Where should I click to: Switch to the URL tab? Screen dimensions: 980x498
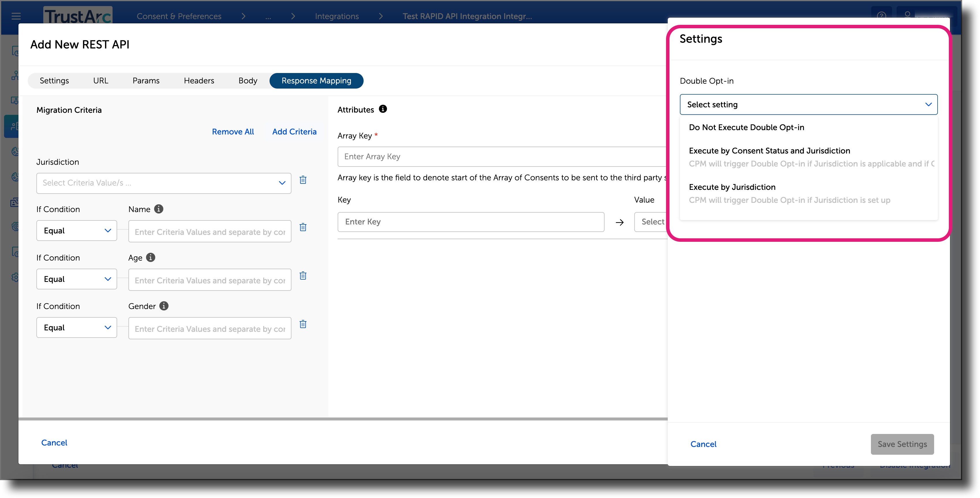[100, 81]
